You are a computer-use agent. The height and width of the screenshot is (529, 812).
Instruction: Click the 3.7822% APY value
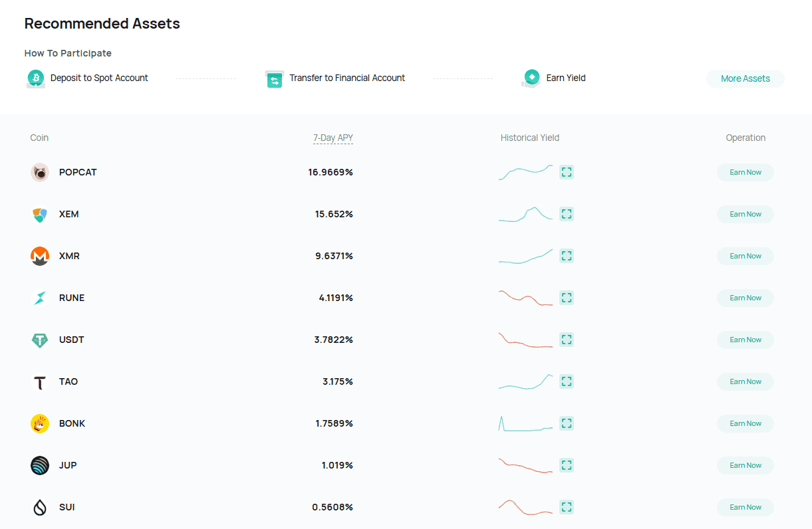(x=334, y=340)
